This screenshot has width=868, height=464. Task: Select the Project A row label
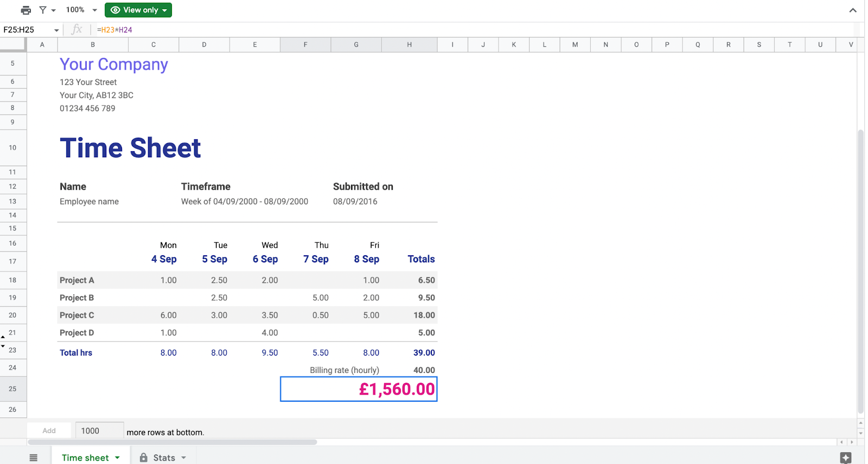click(x=77, y=280)
